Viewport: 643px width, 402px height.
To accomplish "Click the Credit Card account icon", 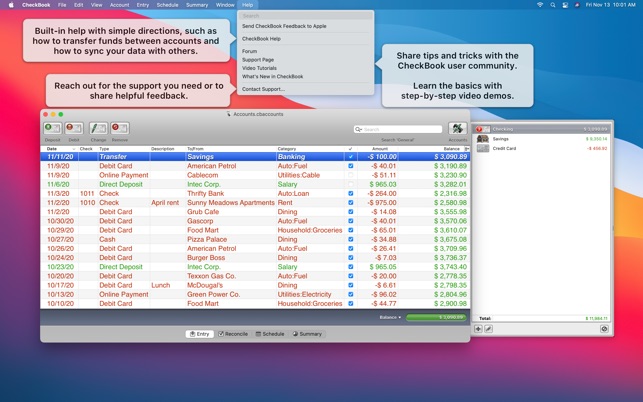I will 483,148.
